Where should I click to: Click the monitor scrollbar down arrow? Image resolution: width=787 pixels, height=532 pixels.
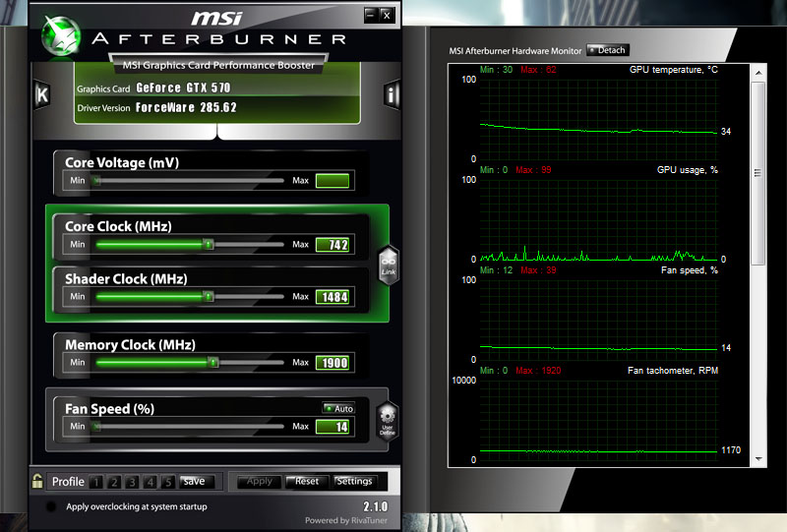pyautogui.click(x=758, y=458)
